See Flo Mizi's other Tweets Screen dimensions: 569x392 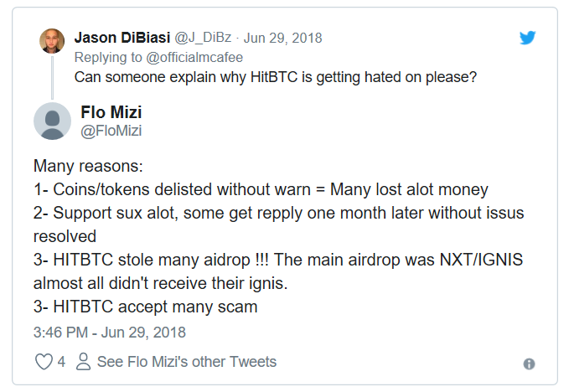pos(186,362)
